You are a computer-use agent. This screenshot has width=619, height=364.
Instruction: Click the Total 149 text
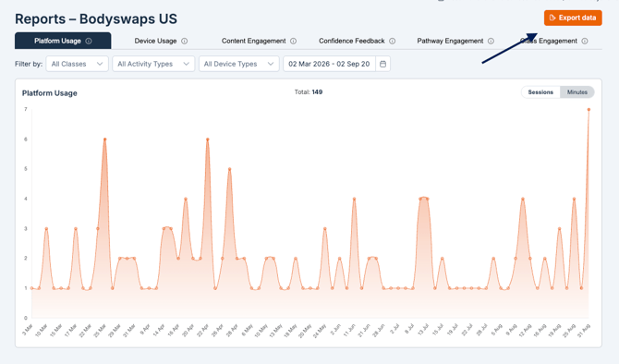tap(309, 92)
